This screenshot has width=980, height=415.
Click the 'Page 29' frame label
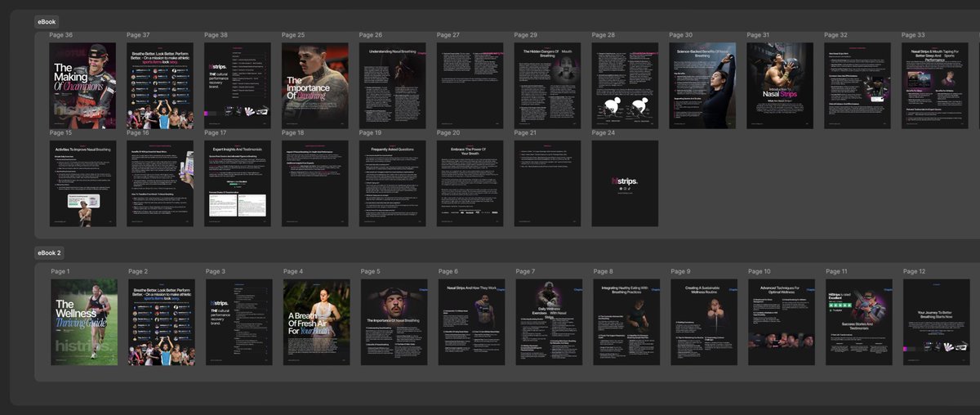(x=526, y=35)
